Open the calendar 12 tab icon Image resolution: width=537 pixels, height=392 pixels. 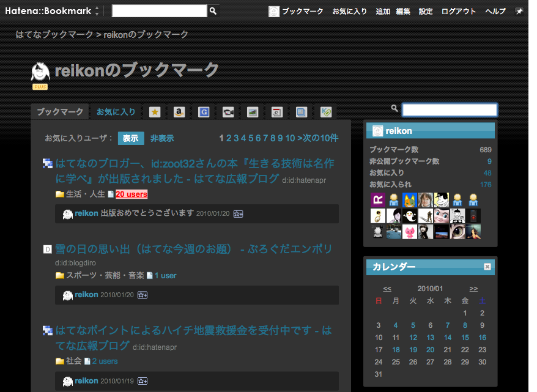[x=277, y=112]
